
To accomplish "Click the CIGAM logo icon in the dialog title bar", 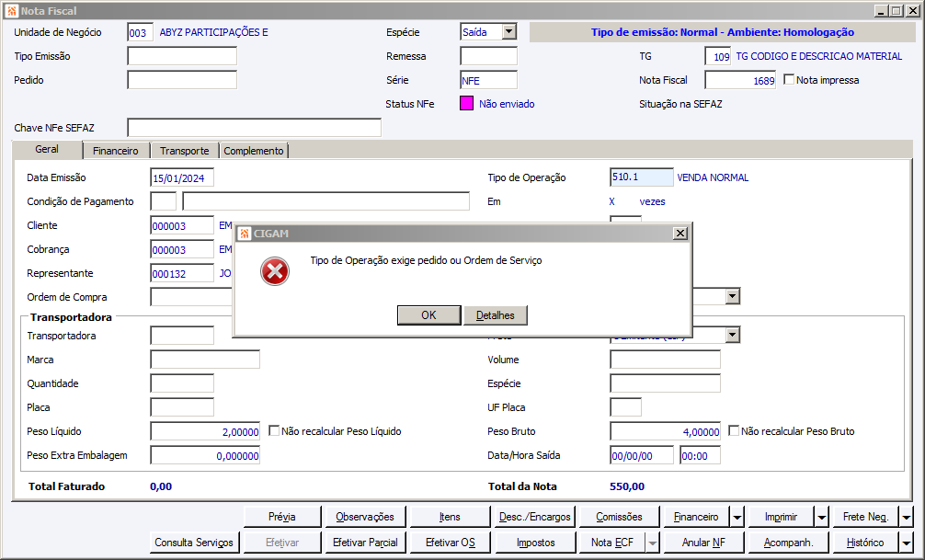I will (245, 234).
